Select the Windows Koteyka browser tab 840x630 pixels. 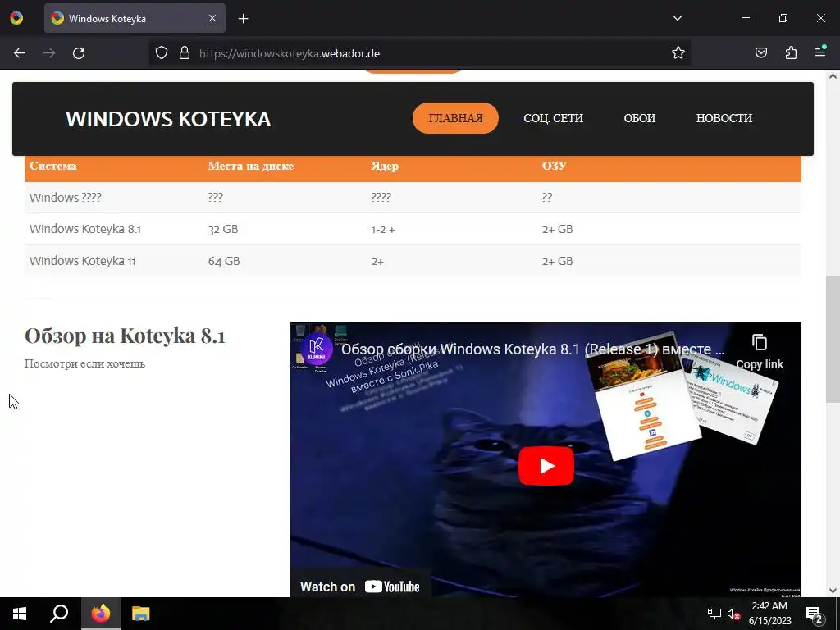(x=135, y=18)
